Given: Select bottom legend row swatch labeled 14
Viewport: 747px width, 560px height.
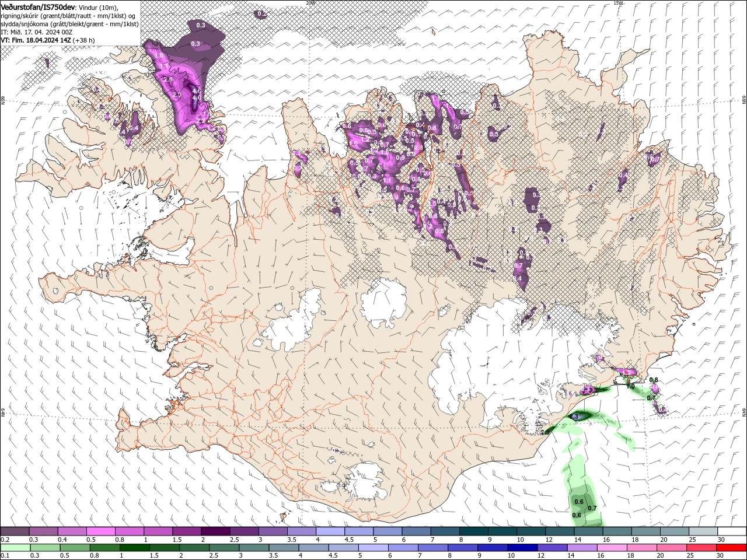Looking at the screenshot, I should [582, 548].
